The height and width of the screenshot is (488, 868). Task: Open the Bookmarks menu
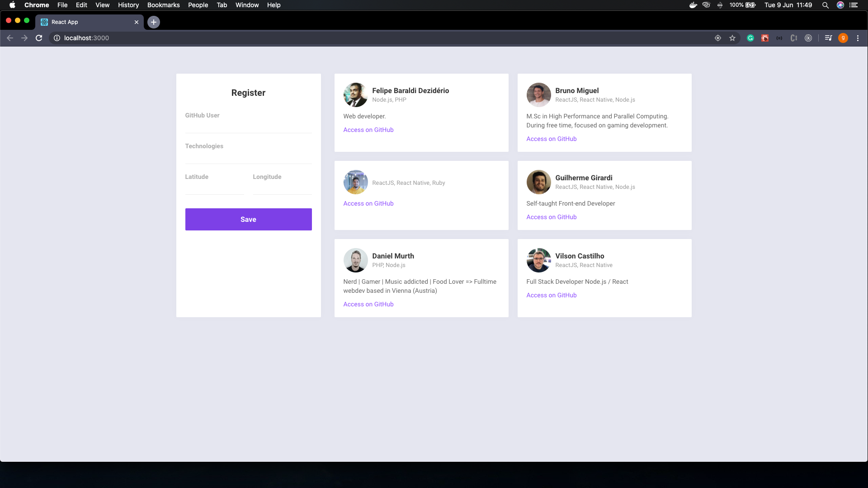tap(163, 5)
